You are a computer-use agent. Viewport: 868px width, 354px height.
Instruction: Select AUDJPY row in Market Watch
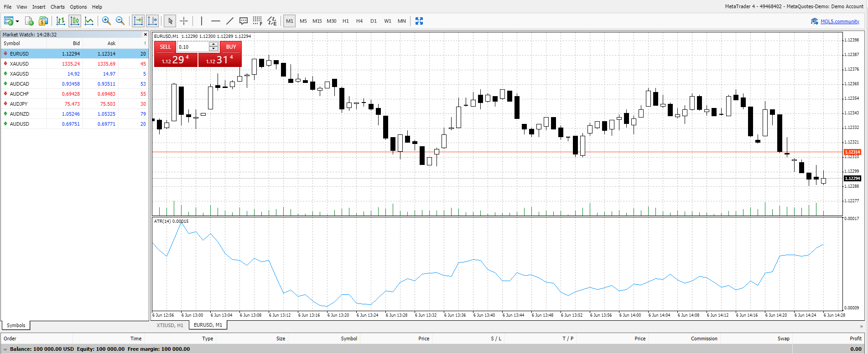(x=75, y=104)
